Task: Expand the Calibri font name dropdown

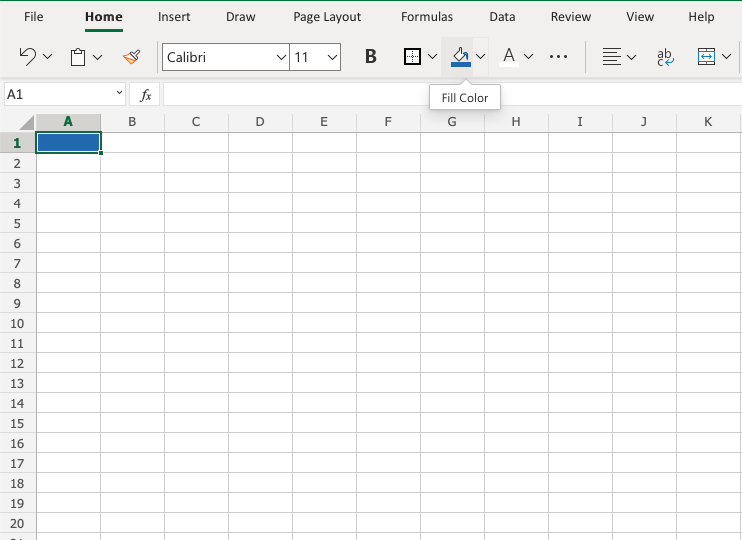Action: 281,57
